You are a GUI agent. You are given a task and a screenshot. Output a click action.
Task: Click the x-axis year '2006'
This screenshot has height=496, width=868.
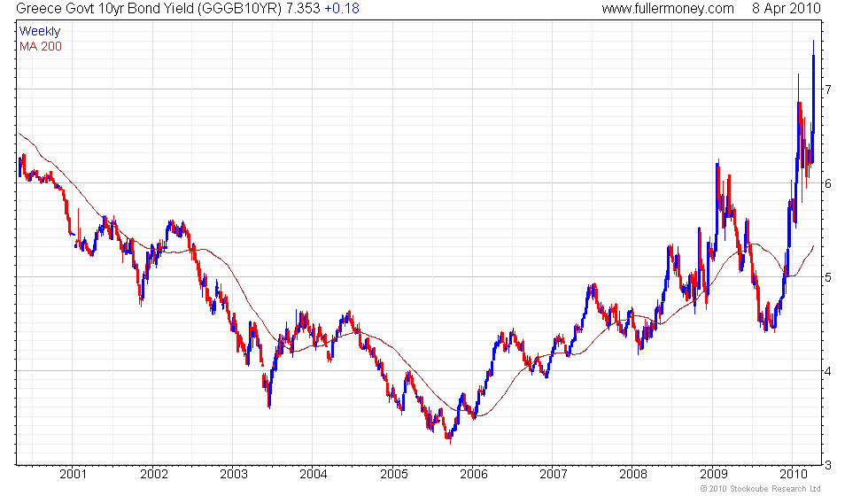[474, 475]
